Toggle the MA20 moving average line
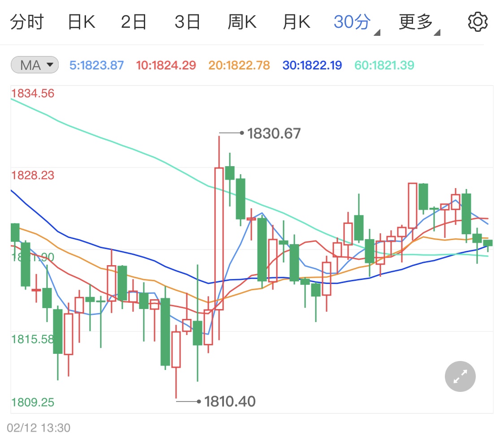This screenshot has height=434, width=504. click(x=238, y=64)
